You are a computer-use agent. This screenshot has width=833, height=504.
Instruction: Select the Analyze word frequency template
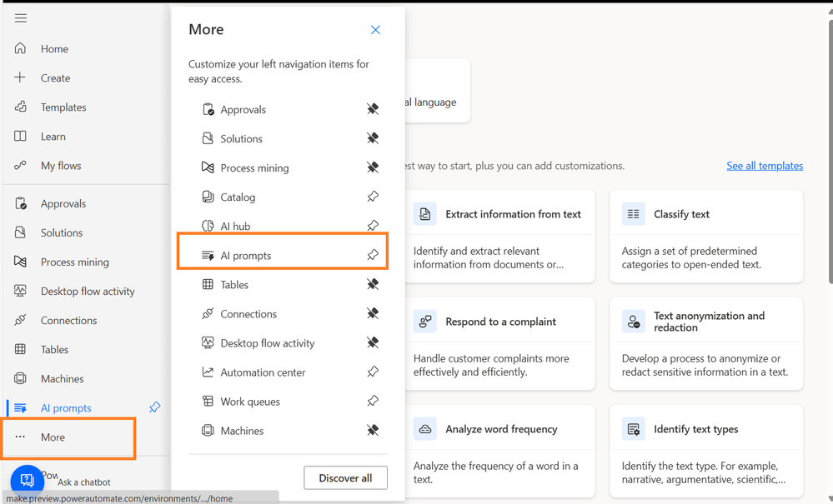(499, 451)
